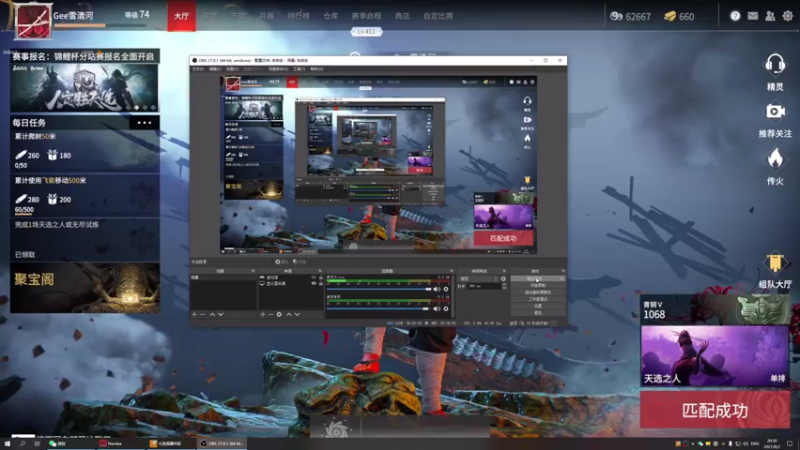Select the 累计爬树50米 daily task
The image size is (800, 450).
85,151
